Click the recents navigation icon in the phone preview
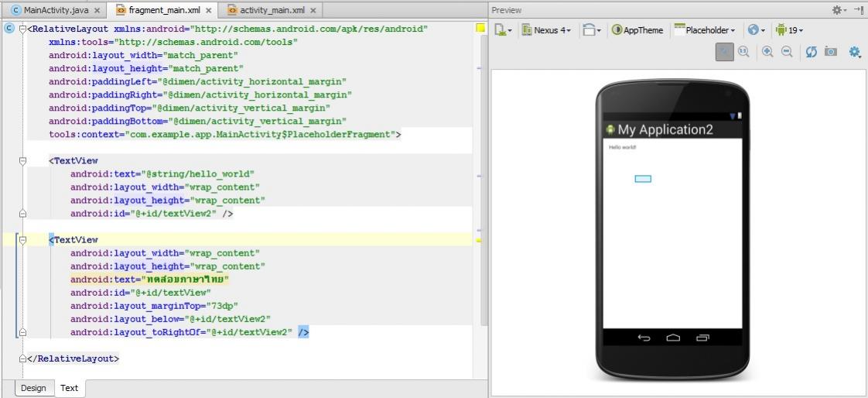The height and width of the screenshot is (398, 868). point(702,338)
